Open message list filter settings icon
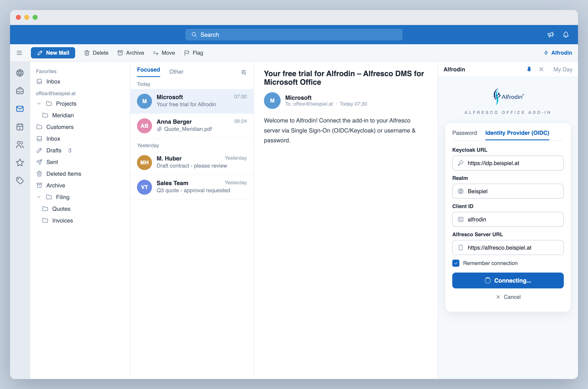The height and width of the screenshot is (389, 588). [244, 72]
